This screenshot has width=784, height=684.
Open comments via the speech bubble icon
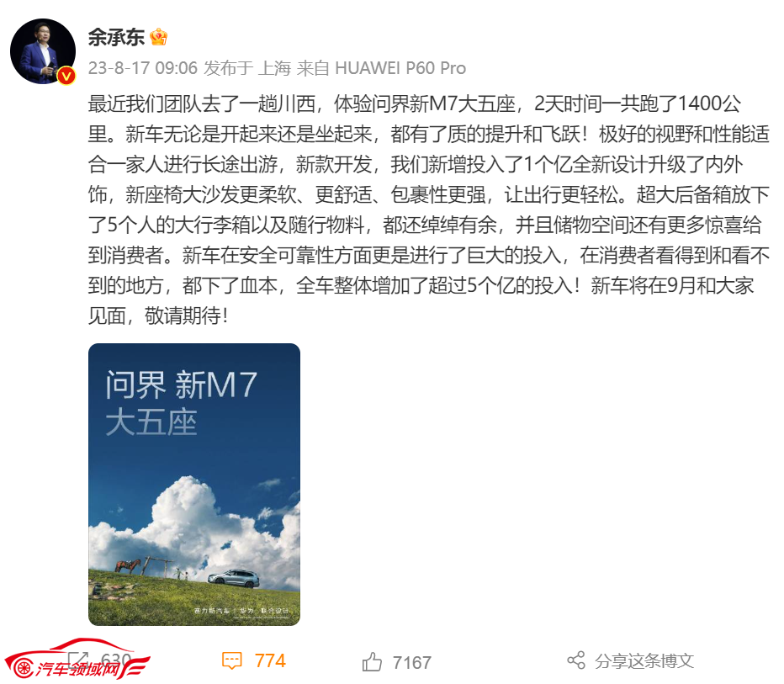[x=231, y=661]
